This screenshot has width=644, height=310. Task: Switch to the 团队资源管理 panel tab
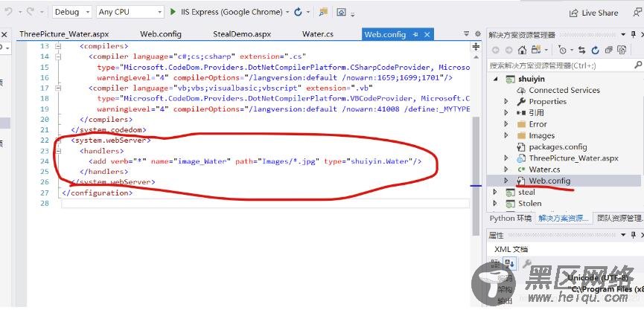[x=619, y=218]
